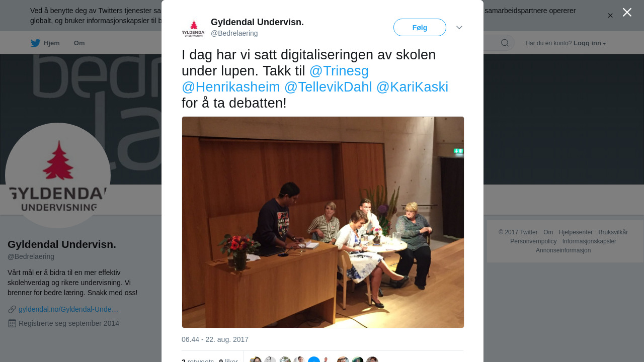
Task: Open the Hjelpesenter footer link
Action: click(576, 232)
